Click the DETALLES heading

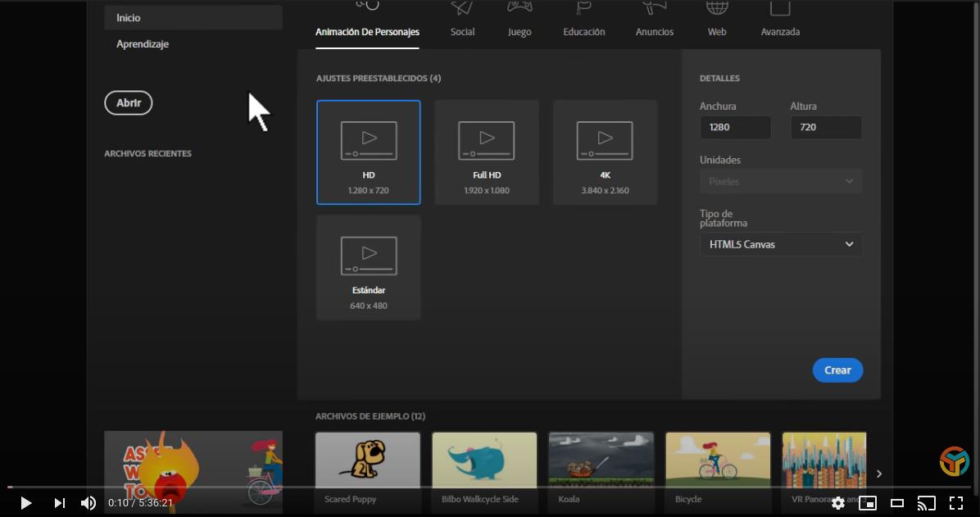tap(719, 78)
